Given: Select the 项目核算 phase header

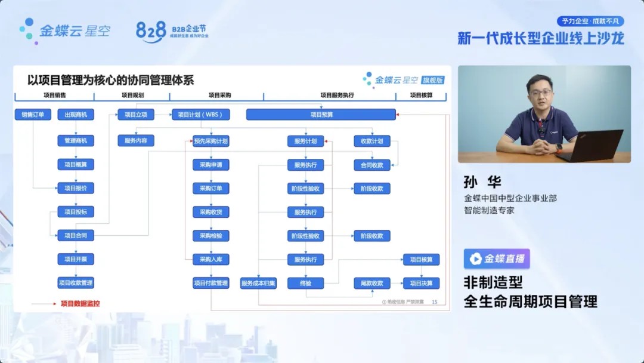Looking at the screenshot, I should tap(422, 95).
